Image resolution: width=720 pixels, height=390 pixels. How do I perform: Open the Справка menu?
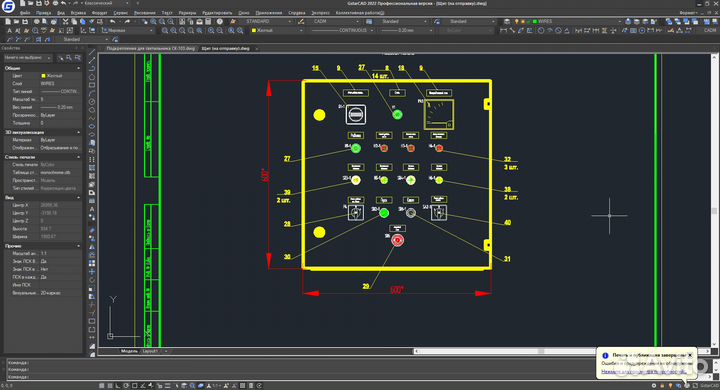[297, 13]
